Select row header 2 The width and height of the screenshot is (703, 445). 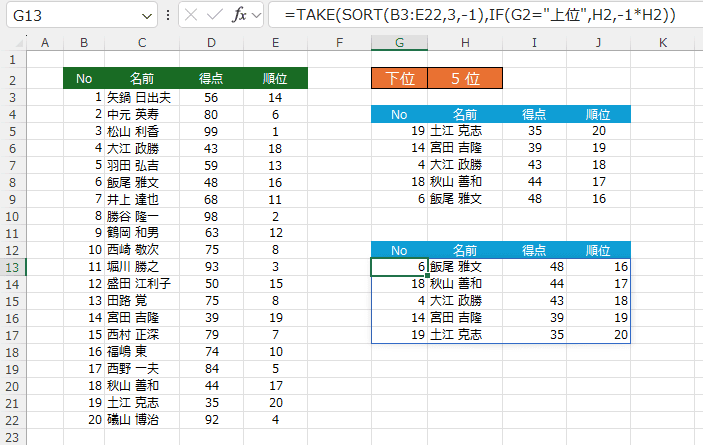pyautogui.click(x=14, y=79)
